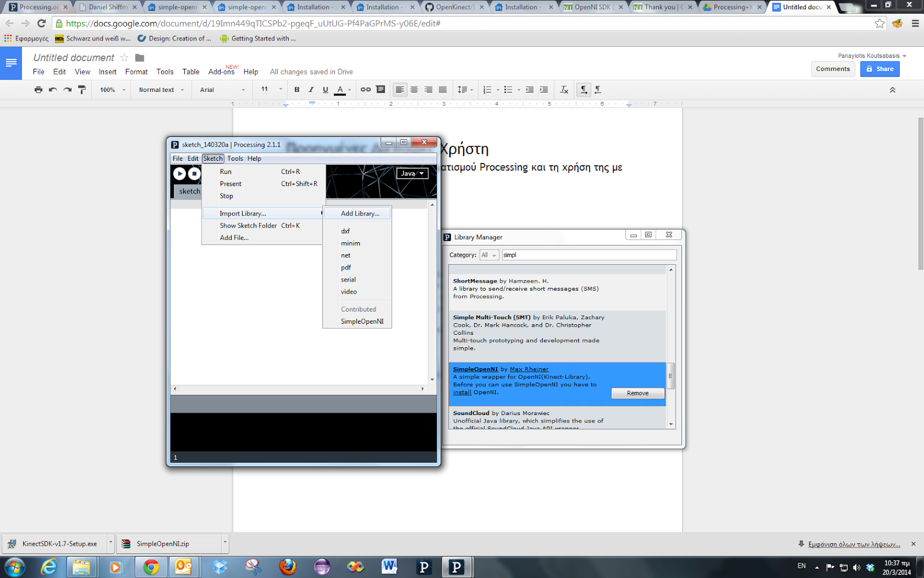This screenshot has height=578, width=924.
Task: Stop the Processing sketch
Action: (x=194, y=173)
